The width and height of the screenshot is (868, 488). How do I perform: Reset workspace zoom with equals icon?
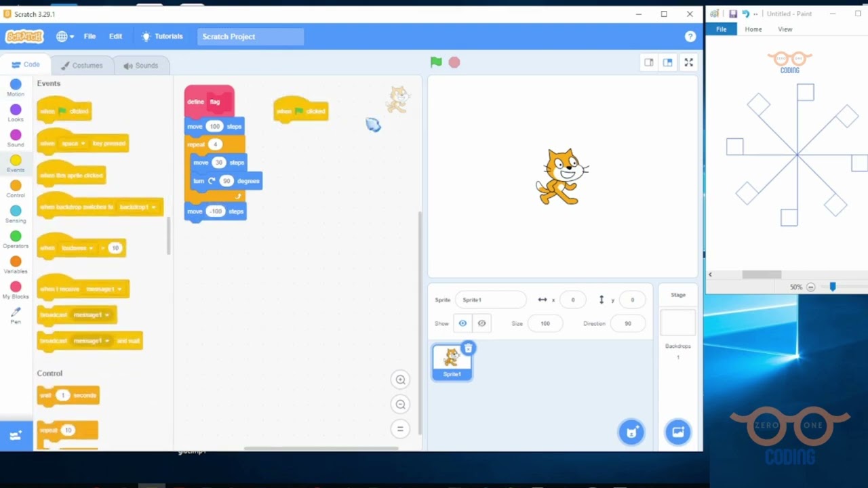[x=400, y=429]
